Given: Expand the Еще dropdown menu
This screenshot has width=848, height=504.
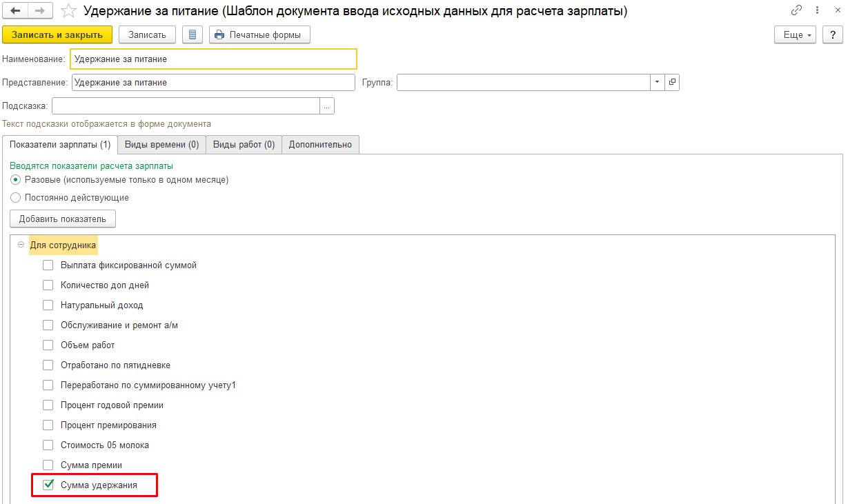Looking at the screenshot, I should click(x=796, y=35).
